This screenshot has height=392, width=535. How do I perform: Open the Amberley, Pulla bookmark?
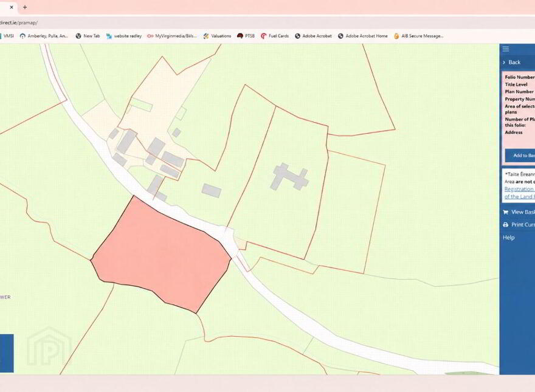point(44,36)
